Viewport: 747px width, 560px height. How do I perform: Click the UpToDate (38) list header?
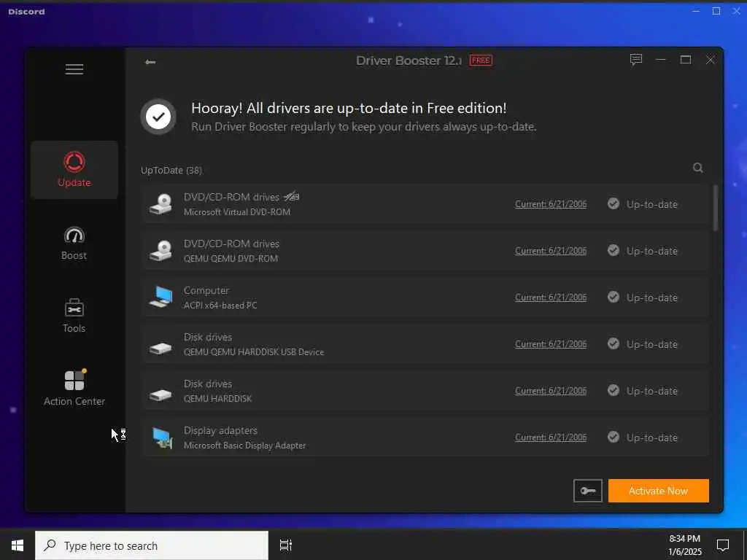(171, 171)
